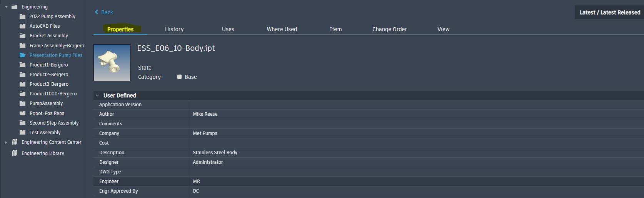Click the Latest / Latest Released button
Screen dimensions: 644x198
(609, 12)
